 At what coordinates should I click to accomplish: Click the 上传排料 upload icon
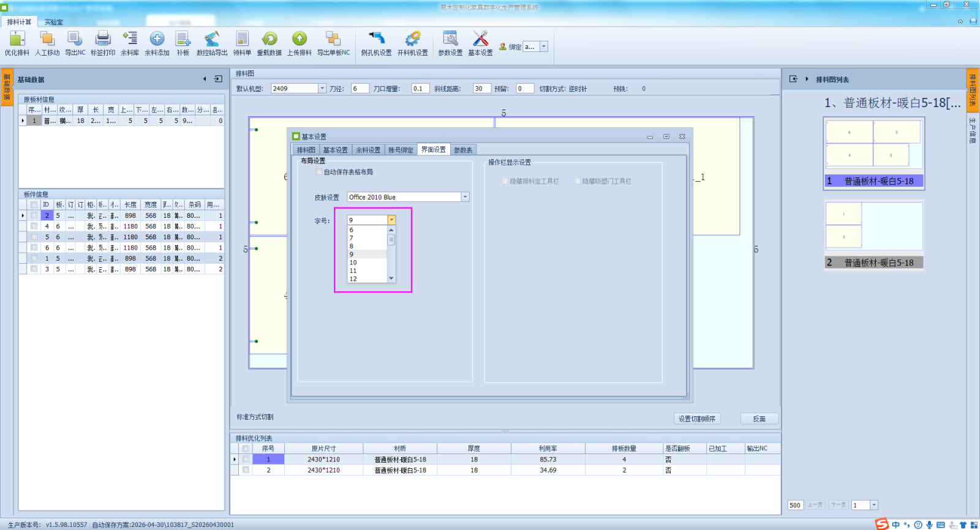point(300,39)
